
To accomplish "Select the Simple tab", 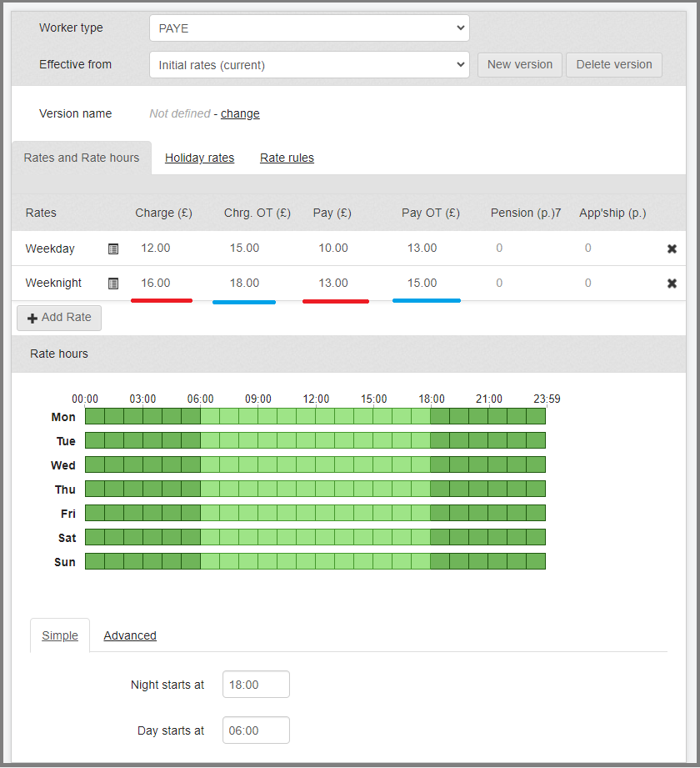I will tap(60, 636).
